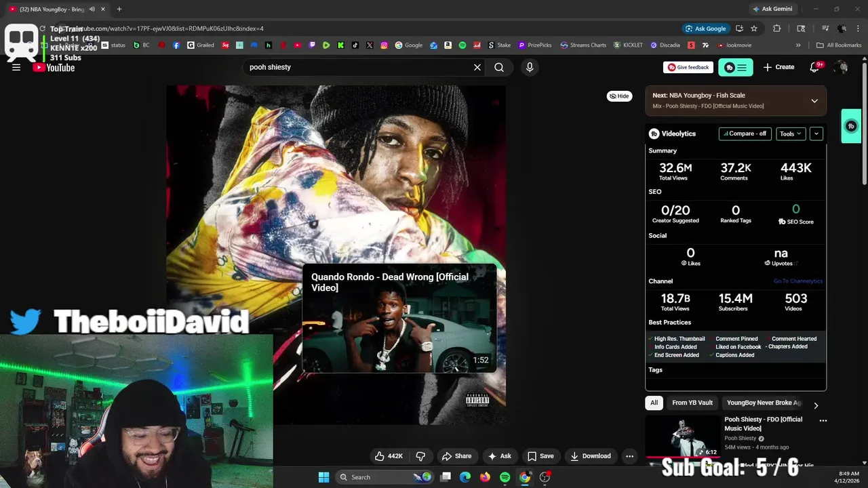Expand the Videolytics panel chevron menu
The width and height of the screenshot is (868, 488).
pos(816,134)
